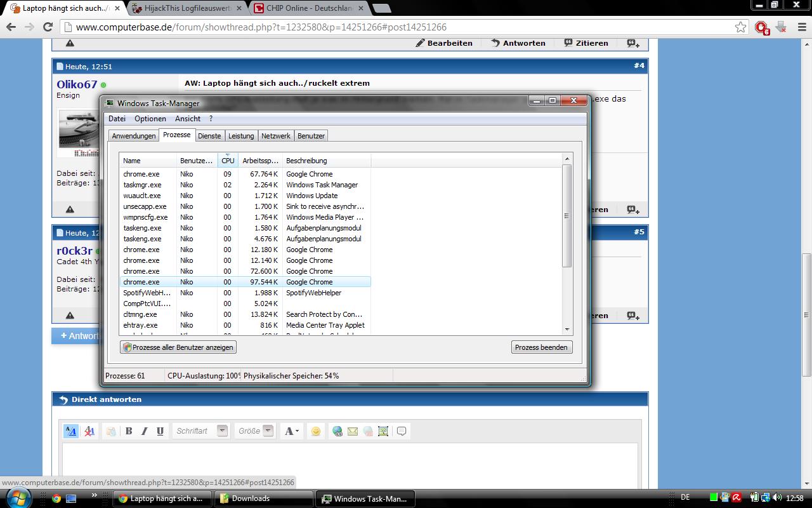This screenshot has height=508, width=812.
Task: Click the download extension icon beside the ad blocker
Action: click(781, 27)
